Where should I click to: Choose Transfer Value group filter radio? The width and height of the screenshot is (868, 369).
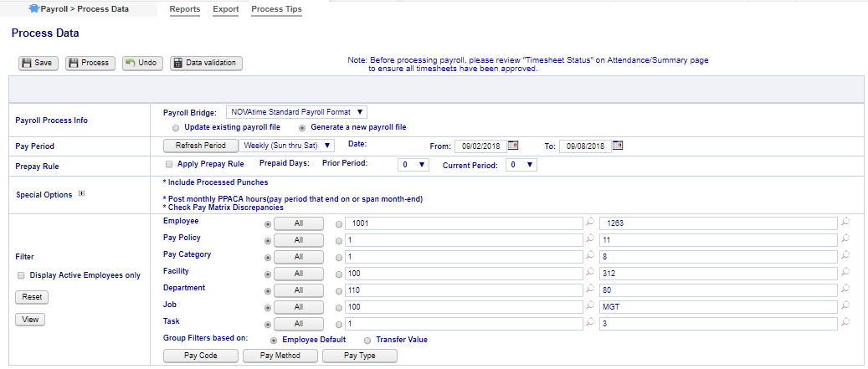coord(367,341)
